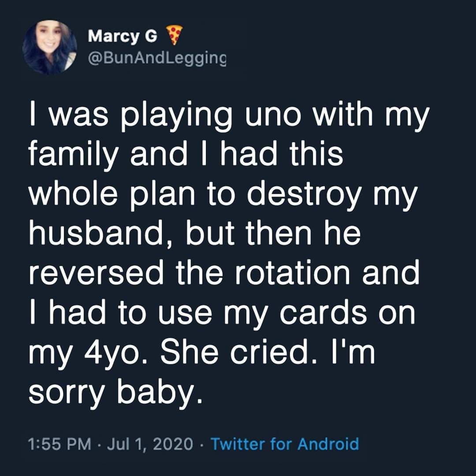Visit the @BunAndLegging handle
The height and width of the screenshot is (476, 476).
point(157,58)
